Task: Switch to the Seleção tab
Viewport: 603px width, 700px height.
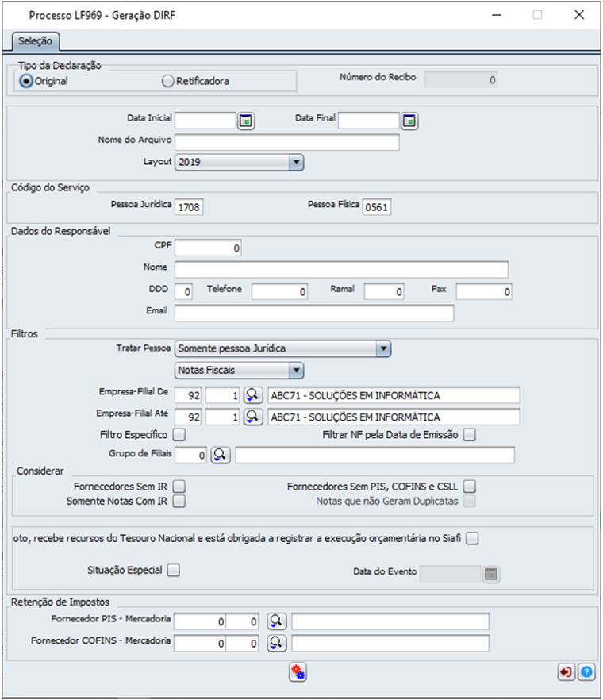Action: point(35,41)
